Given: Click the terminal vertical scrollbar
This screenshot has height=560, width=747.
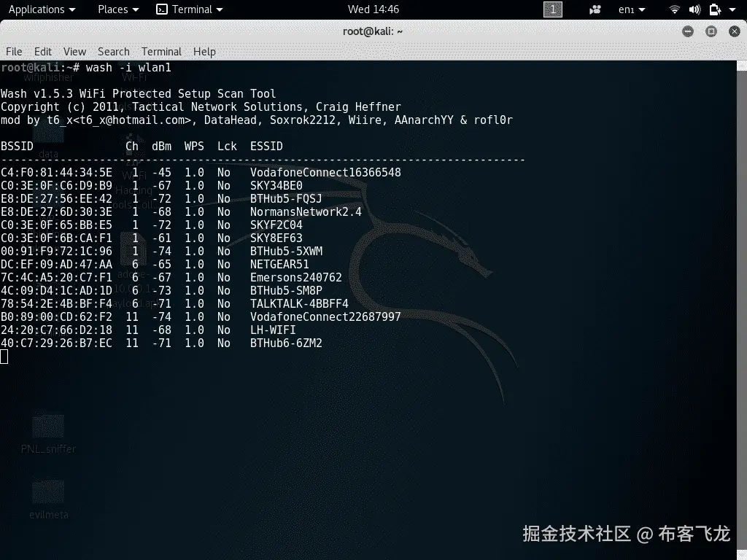Looking at the screenshot, I should click(742, 309).
